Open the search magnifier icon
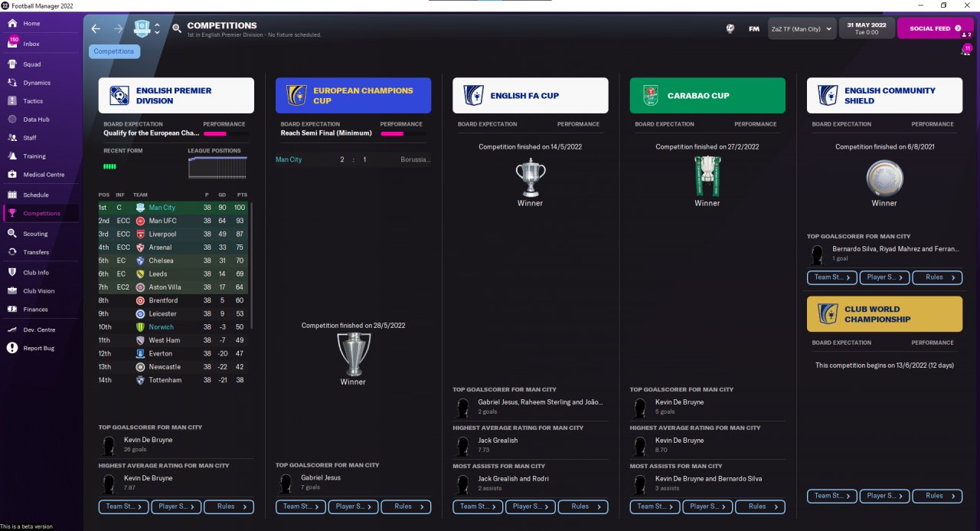 click(x=177, y=28)
